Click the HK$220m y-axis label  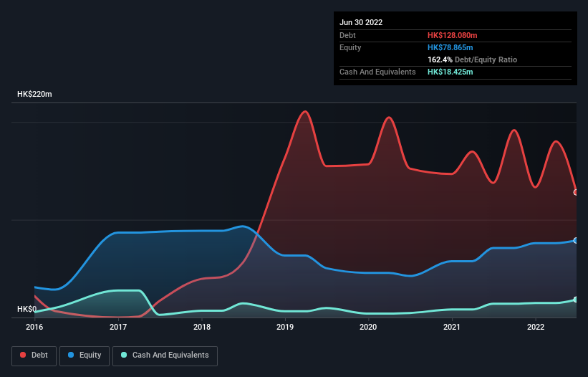[34, 94]
